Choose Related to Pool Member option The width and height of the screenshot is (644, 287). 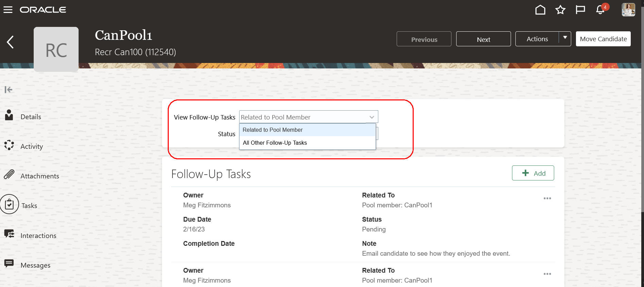tap(273, 130)
